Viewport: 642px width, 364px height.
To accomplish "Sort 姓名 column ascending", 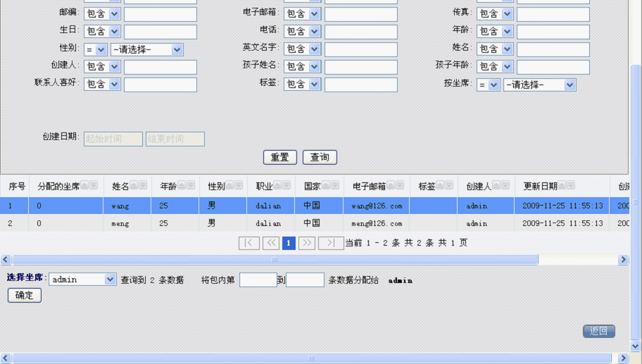I will point(134,186).
